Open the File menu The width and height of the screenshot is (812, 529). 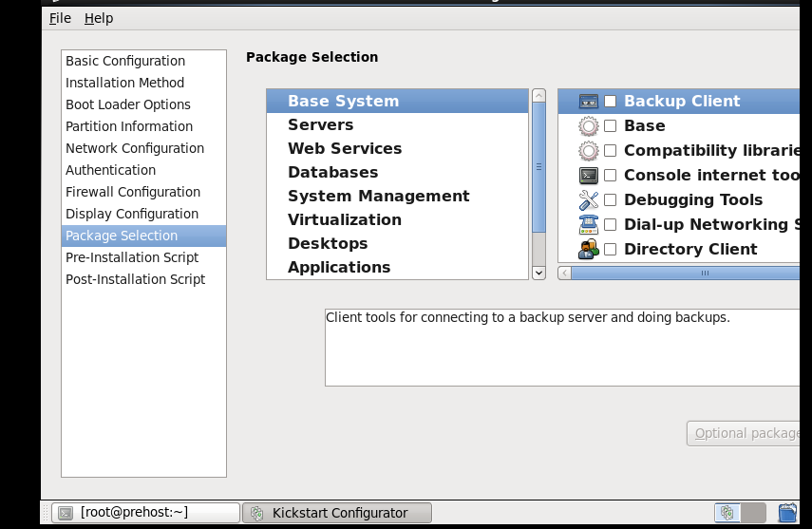pos(60,18)
